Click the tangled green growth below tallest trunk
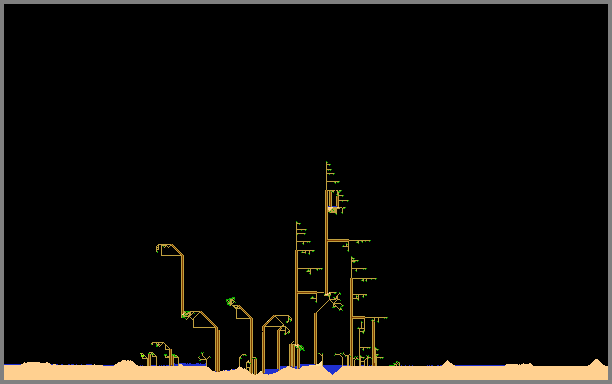The image size is (612, 384). pos(336,301)
